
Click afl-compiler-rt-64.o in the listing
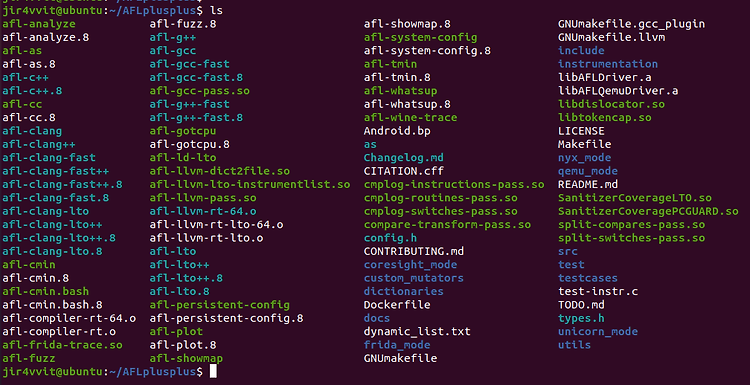point(69,319)
